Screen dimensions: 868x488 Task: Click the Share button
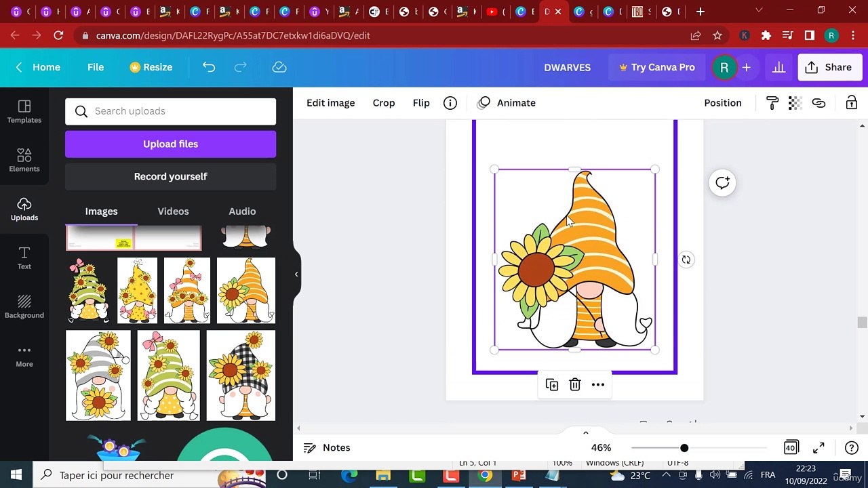click(829, 67)
